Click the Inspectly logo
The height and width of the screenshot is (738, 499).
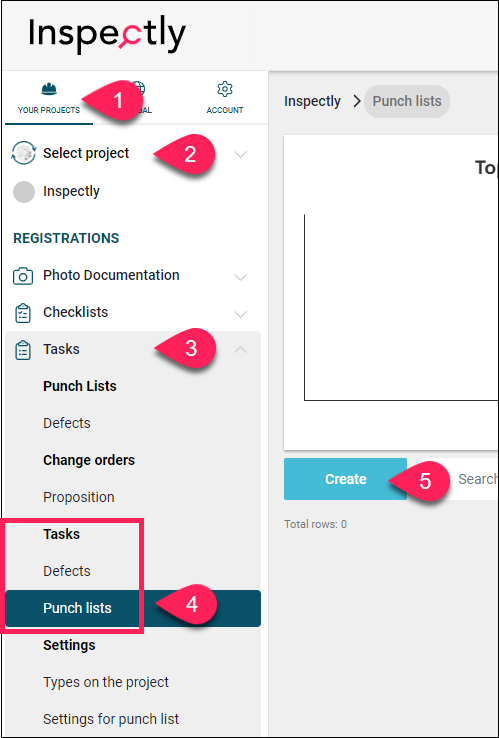pos(107,35)
